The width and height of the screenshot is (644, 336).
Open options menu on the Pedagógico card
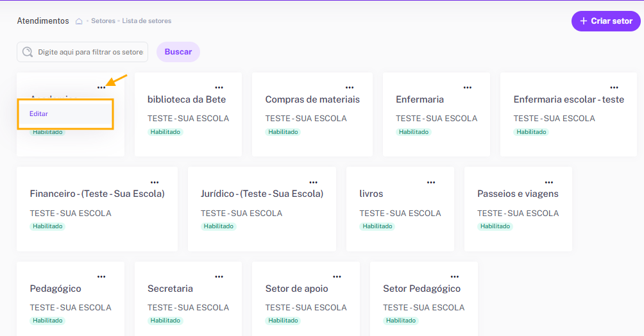point(101,277)
